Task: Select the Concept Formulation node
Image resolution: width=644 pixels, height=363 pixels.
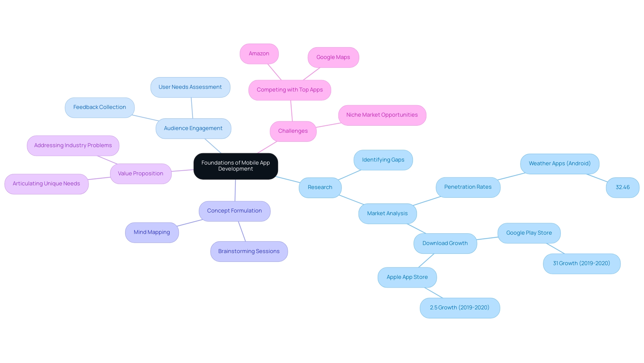Action: click(x=234, y=210)
